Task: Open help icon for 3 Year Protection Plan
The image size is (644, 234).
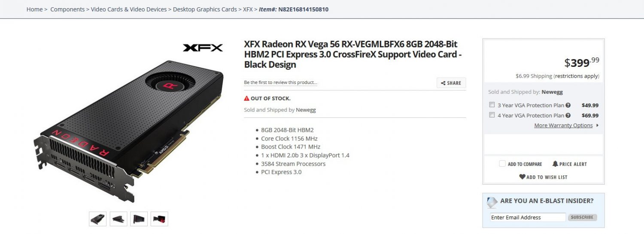Action: pyautogui.click(x=568, y=105)
